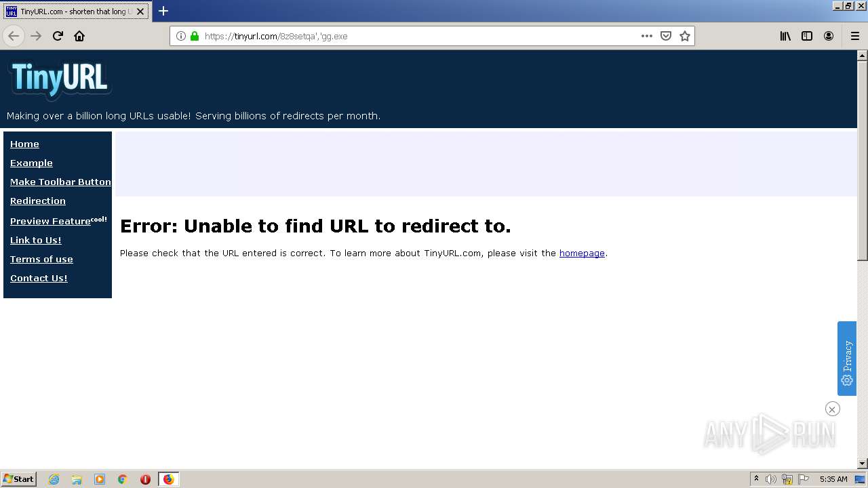Click the show desktop tray button
This screenshot has height=488, width=868.
click(860, 479)
